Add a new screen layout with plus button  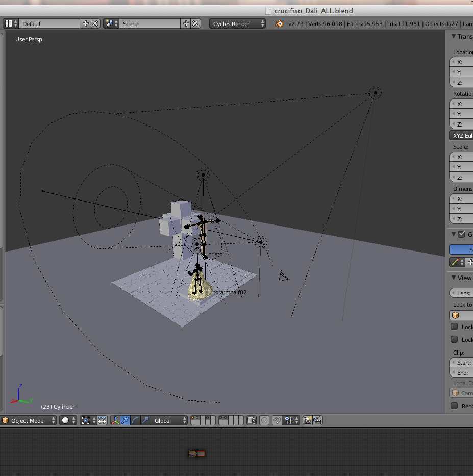point(85,24)
